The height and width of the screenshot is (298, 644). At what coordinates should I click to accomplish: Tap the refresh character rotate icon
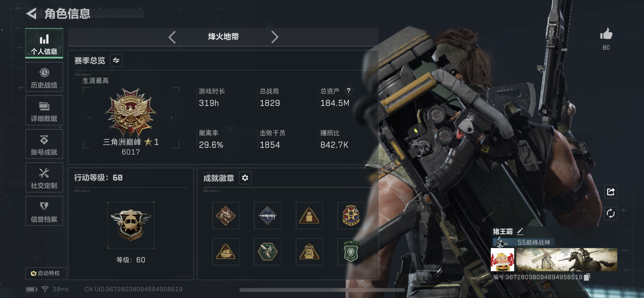[x=611, y=213]
